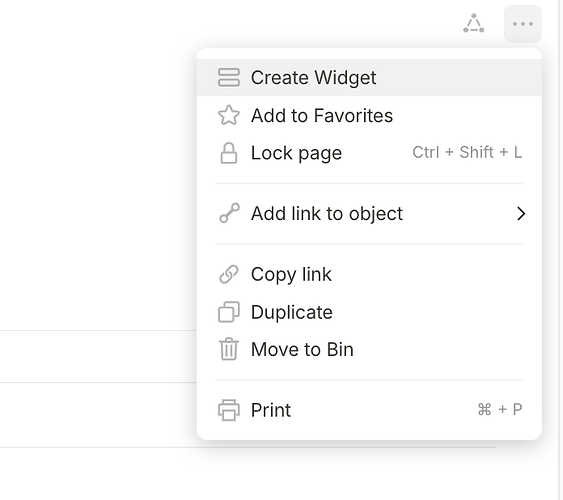Click the node-link icon for Add link to object
Viewport: 563px width, 500px height.
pos(229,213)
